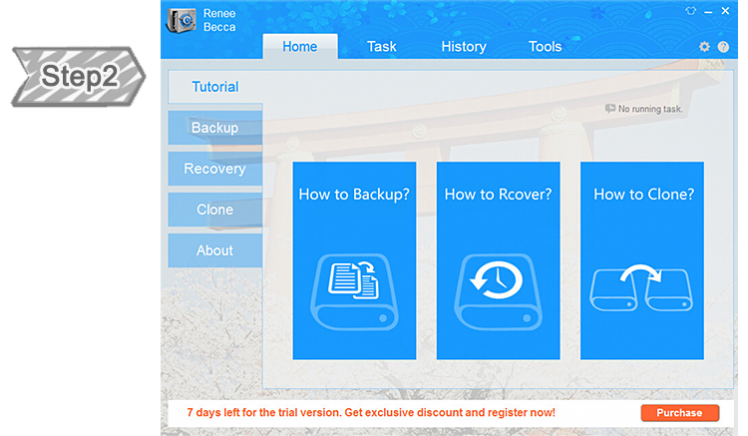Screen dimensions: 748x436
Task: Open the About section in sidebar
Action: (215, 251)
